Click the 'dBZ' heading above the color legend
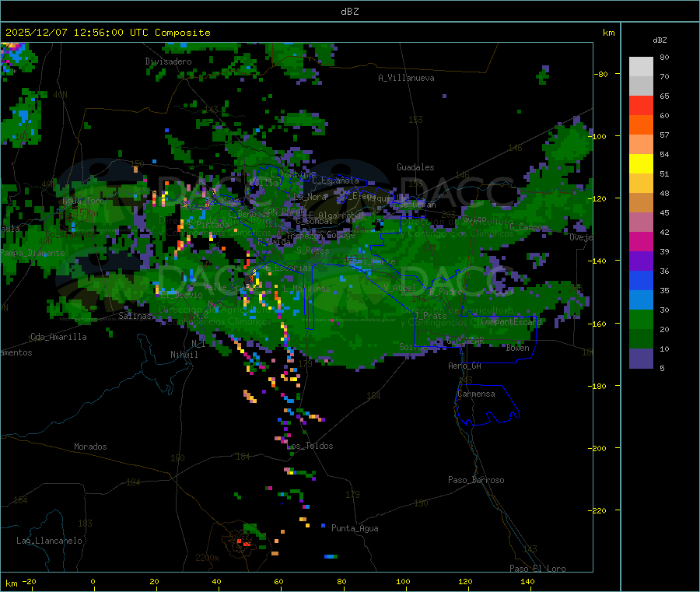700x592 pixels. pyautogui.click(x=660, y=40)
